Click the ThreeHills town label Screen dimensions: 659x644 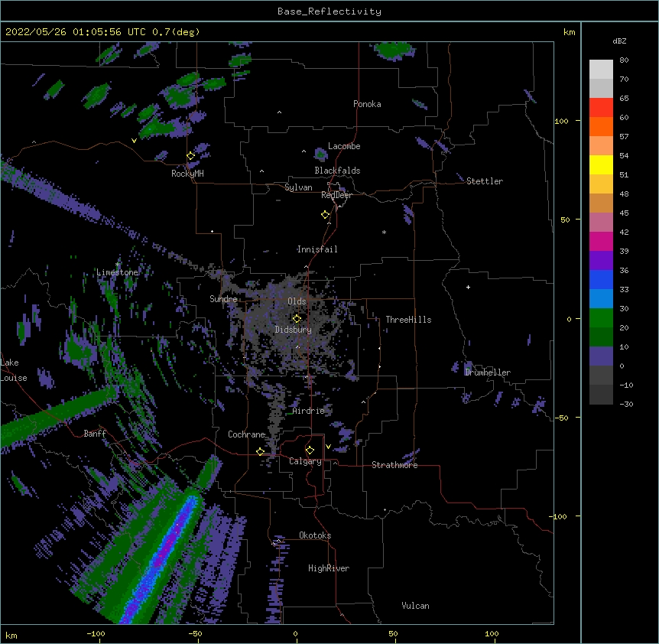(408, 320)
